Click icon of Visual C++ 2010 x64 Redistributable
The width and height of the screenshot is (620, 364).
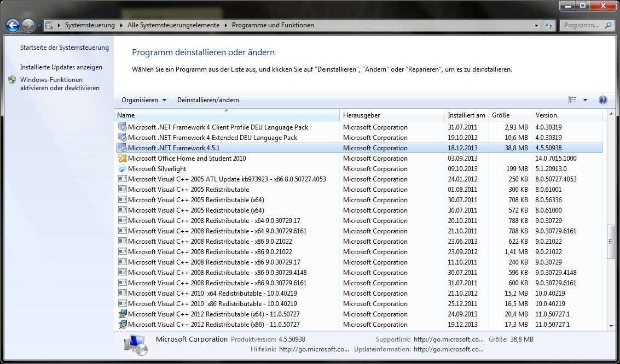[122, 293]
